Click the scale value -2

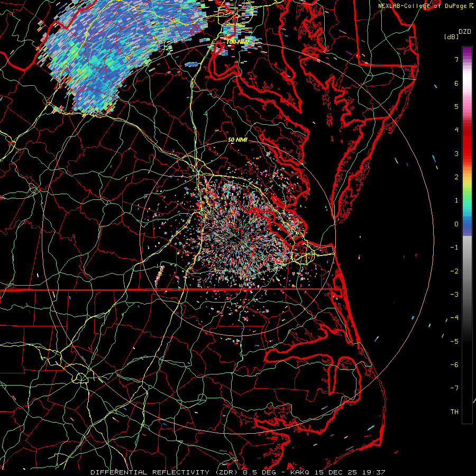point(454,271)
